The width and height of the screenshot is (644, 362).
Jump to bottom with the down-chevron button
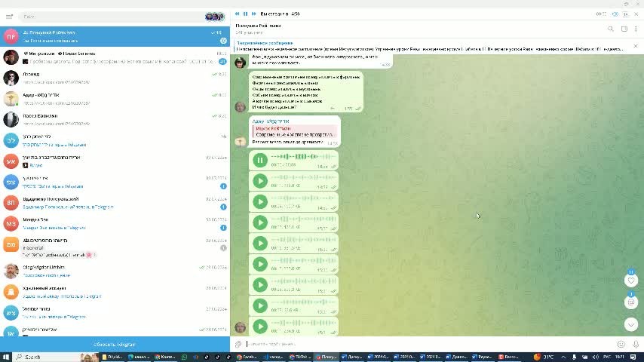click(x=631, y=324)
